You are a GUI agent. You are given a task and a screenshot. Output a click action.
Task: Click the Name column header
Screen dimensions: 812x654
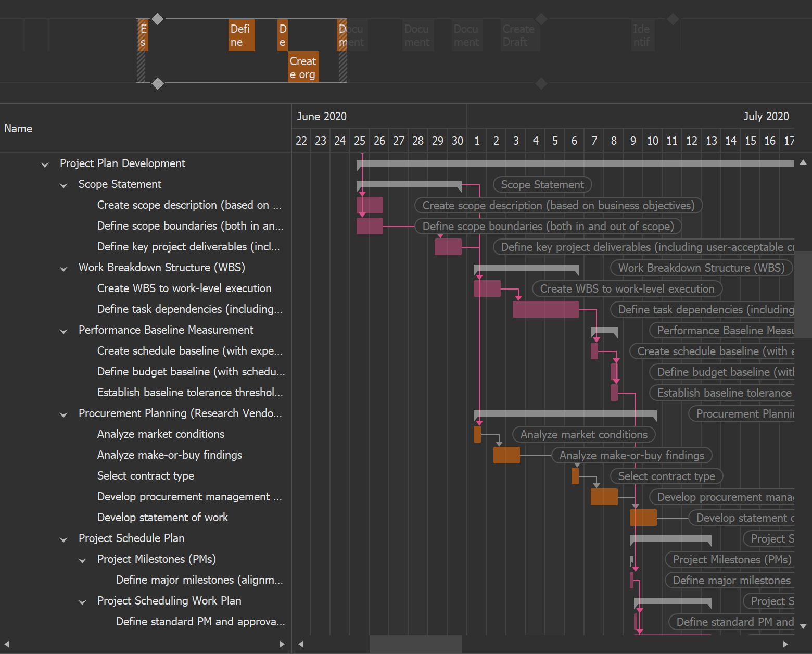click(x=18, y=129)
